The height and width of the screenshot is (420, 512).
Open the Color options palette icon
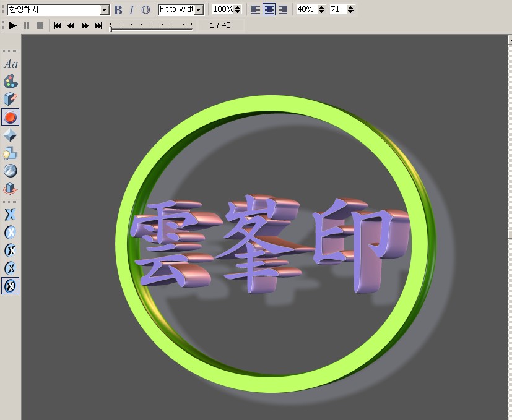click(x=11, y=82)
